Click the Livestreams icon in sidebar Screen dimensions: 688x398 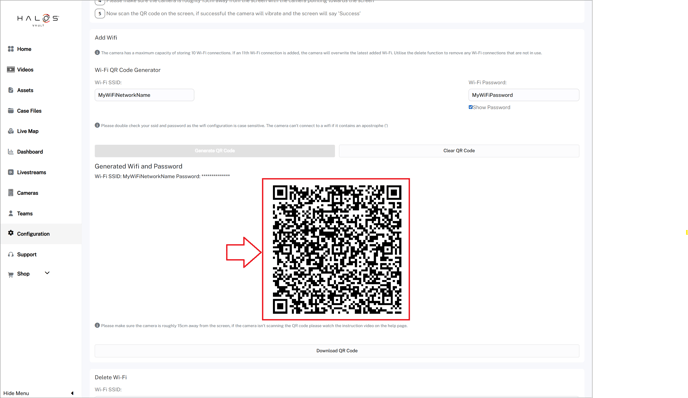(11, 172)
